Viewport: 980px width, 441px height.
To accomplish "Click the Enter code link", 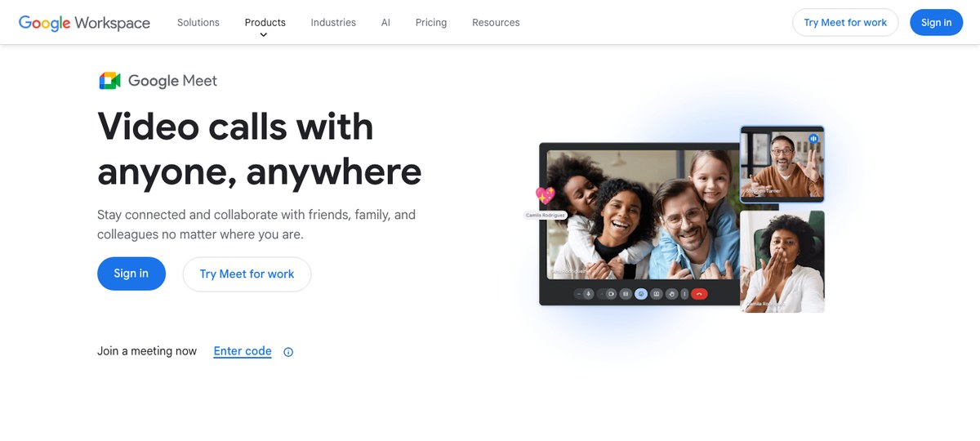I will click(x=243, y=351).
